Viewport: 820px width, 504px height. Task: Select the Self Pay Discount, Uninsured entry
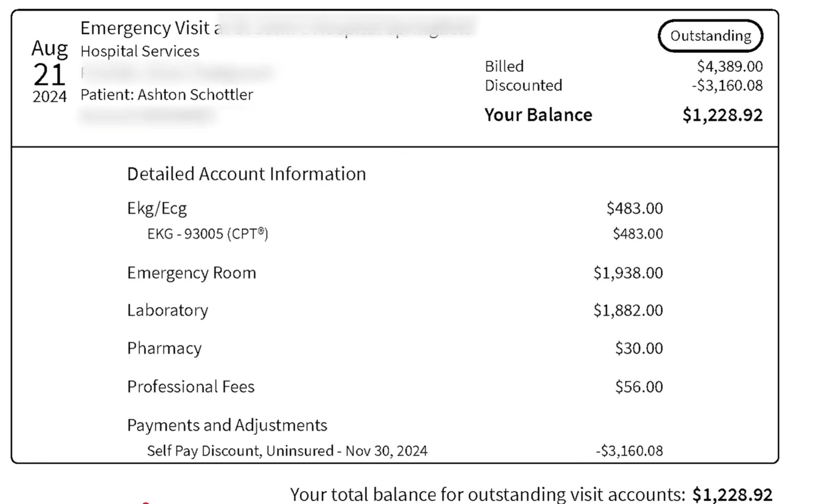[x=405, y=451]
